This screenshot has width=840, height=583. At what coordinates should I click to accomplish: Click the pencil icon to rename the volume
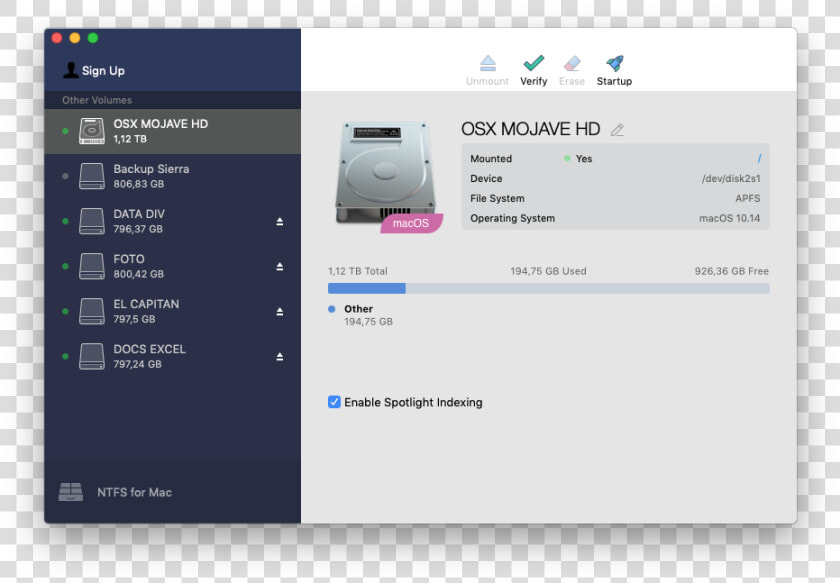(617, 130)
